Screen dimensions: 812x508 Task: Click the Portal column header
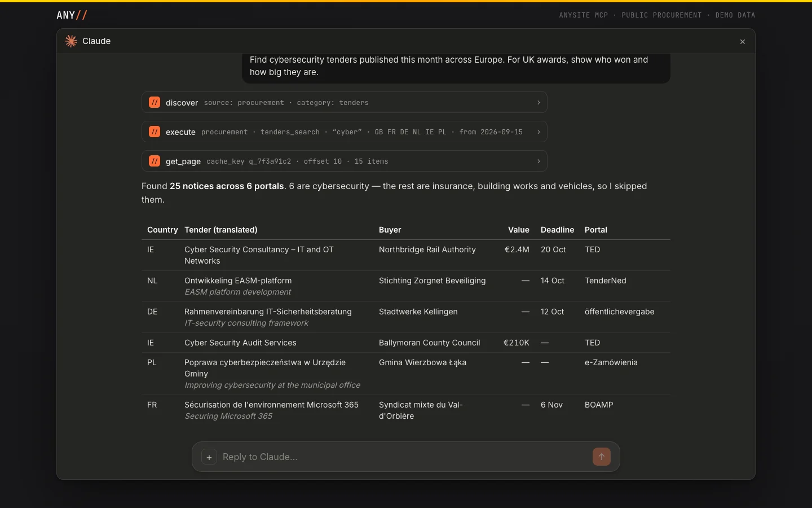596,230
